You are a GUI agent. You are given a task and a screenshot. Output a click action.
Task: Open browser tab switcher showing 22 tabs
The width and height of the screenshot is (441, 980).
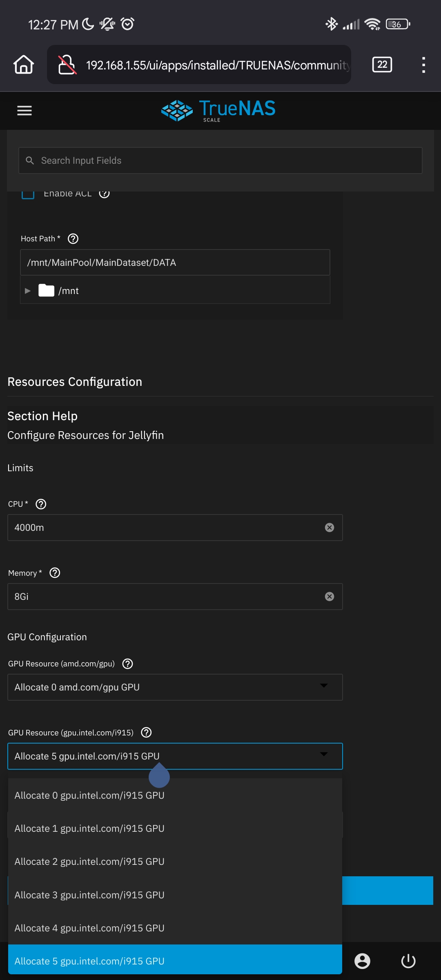(382, 65)
